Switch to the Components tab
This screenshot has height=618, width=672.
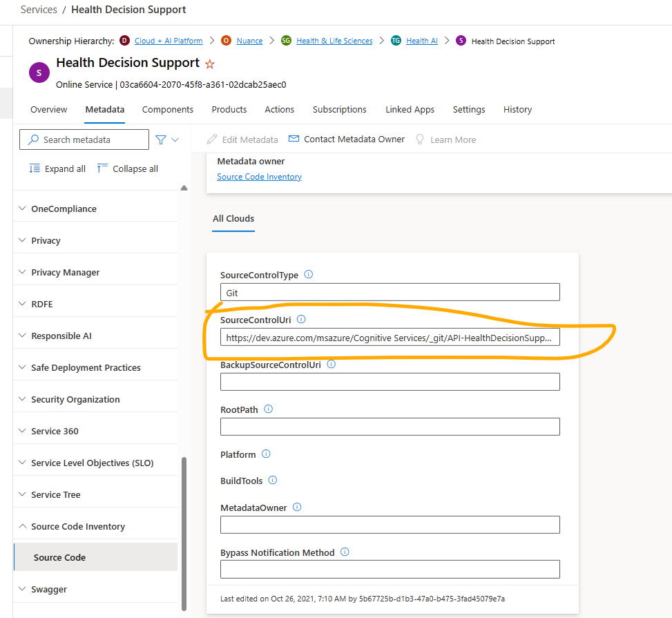(x=167, y=109)
